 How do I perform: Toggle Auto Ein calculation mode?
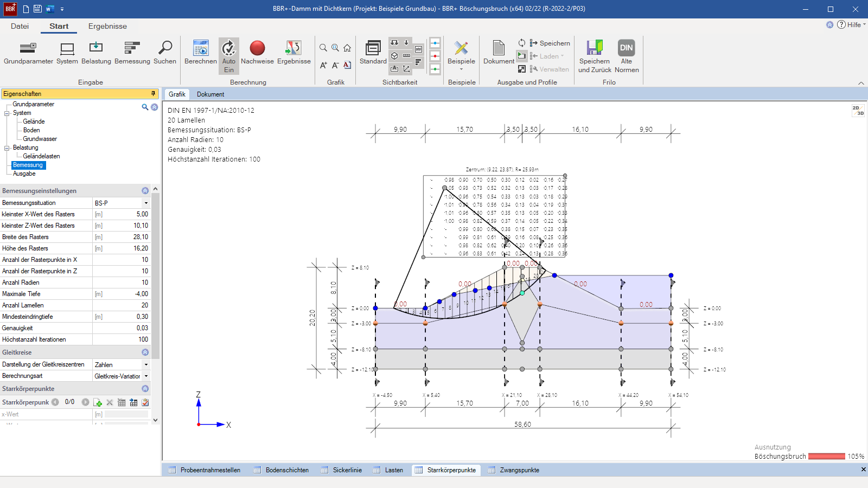[229, 56]
